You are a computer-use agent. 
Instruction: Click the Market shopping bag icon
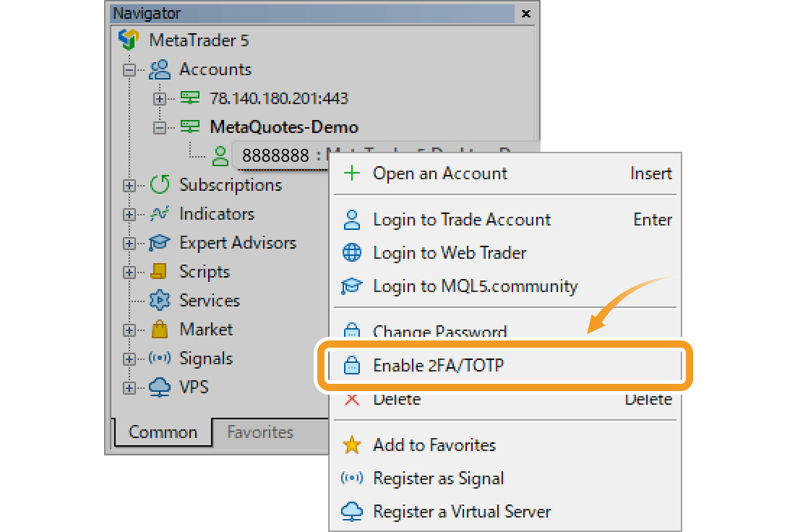160,329
